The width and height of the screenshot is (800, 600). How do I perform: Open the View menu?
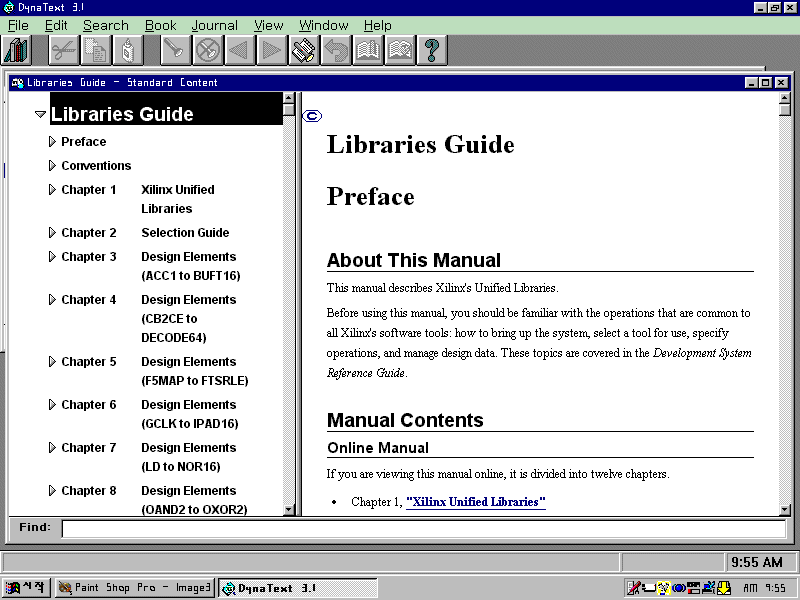coord(268,26)
